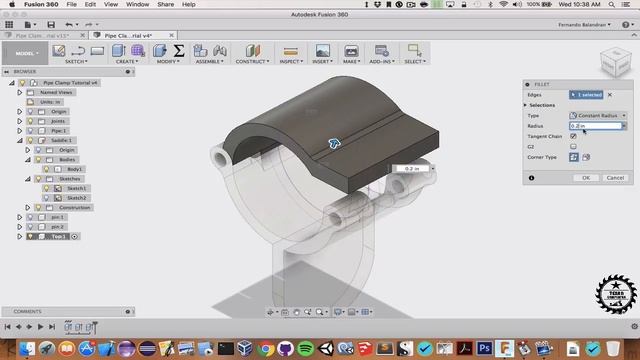Screen dimensions: 640x360
Task: Switch to the first Pipe Clamp document tab
Action: 42,36
